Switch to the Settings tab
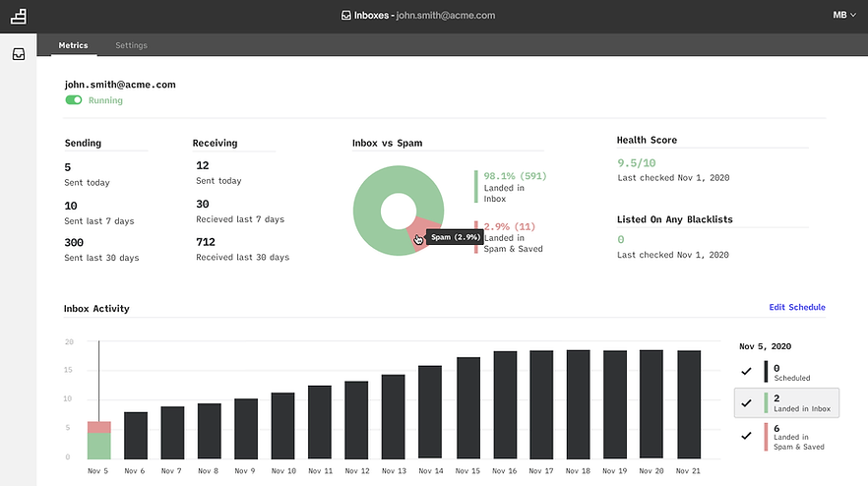 pyautogui.click(x=131, y=45)
